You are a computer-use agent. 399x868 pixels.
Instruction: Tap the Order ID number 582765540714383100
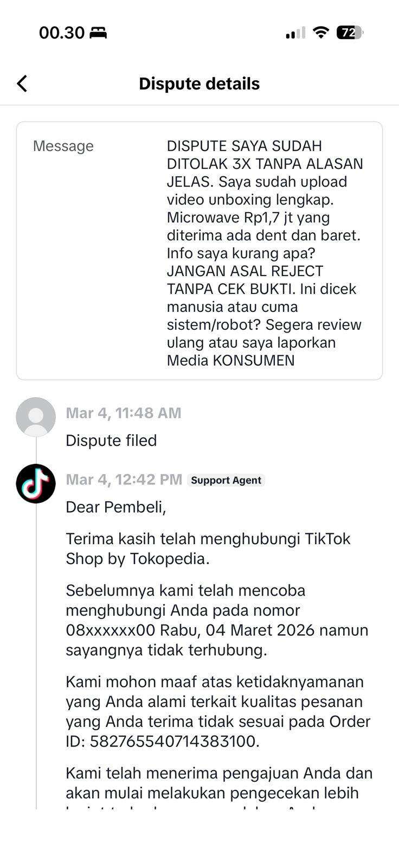click(174, 741)
